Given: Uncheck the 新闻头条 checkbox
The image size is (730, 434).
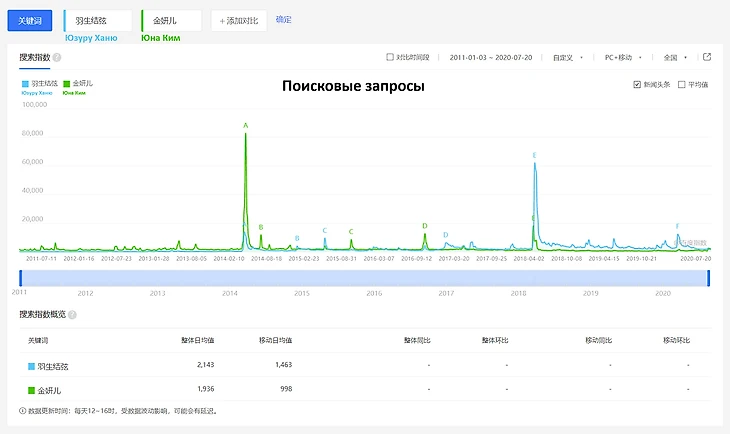Looking at the screenshot, I should pyautogui.click(x=637, y=85).
